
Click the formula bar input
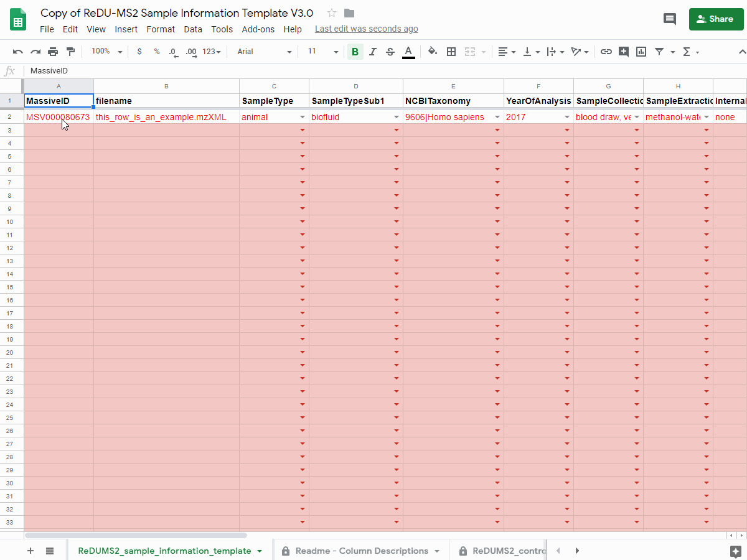pos(386,71)
